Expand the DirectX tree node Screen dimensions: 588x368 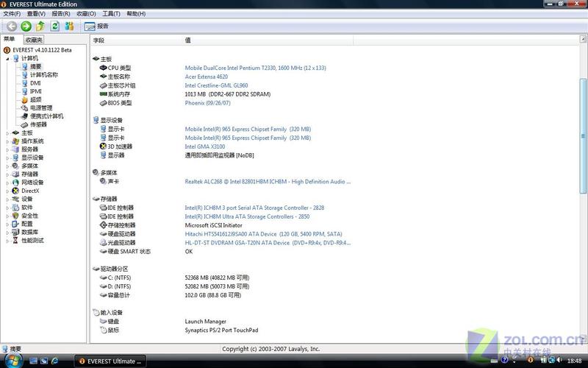[x=7, y=191]
